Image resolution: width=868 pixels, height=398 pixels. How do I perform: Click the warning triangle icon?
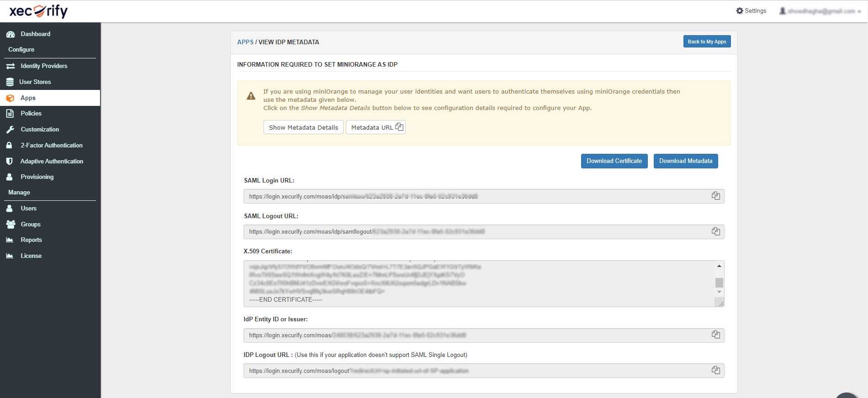[x=251, y=96]
